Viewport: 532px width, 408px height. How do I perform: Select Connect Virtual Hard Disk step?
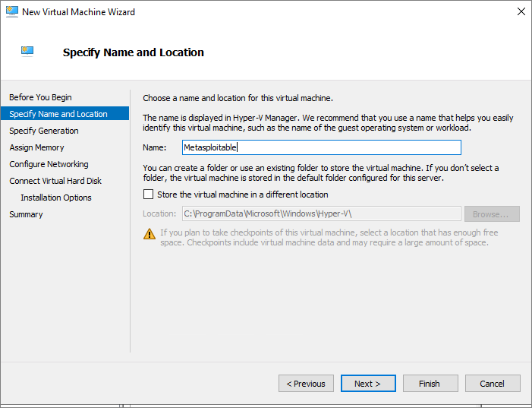pos(55,181)
